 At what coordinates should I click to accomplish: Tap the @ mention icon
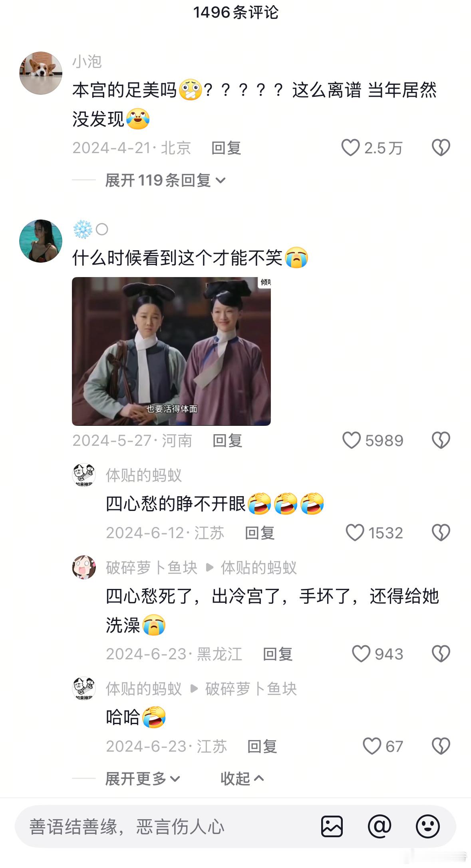click(380, 826)
